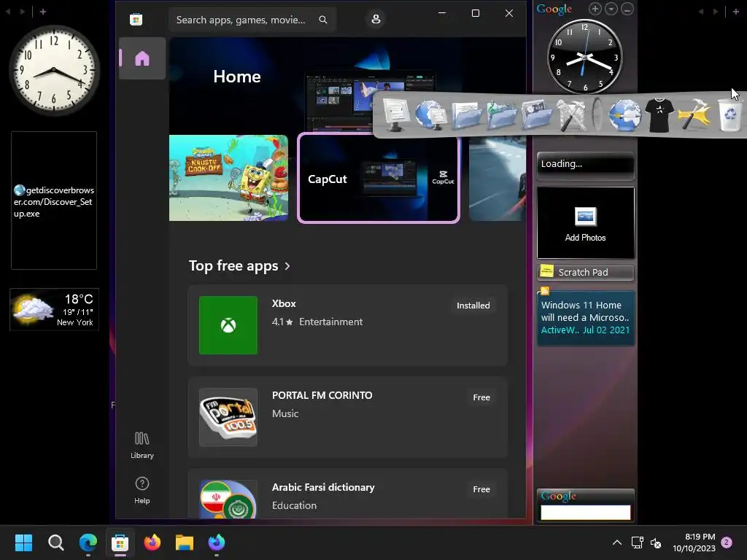Open the down-arrow menu button on Google sidebar
This screenshot has height=560, width=747.
[x=611, y=9]
